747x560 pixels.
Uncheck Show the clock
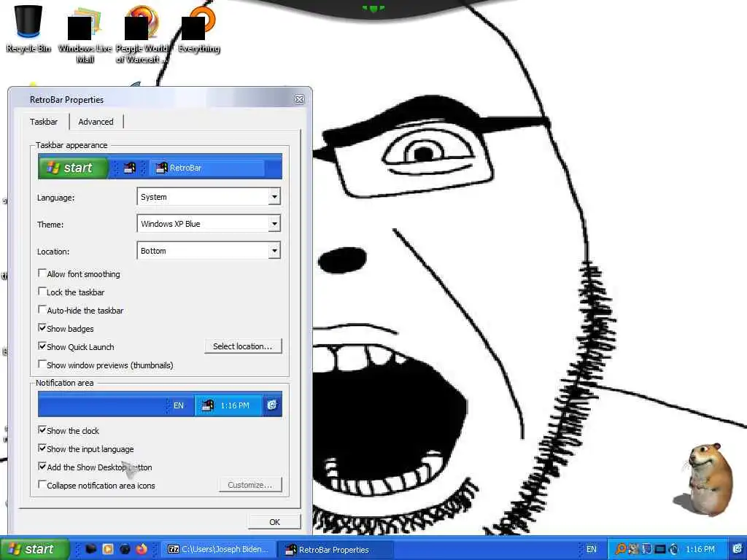(42, 430)
